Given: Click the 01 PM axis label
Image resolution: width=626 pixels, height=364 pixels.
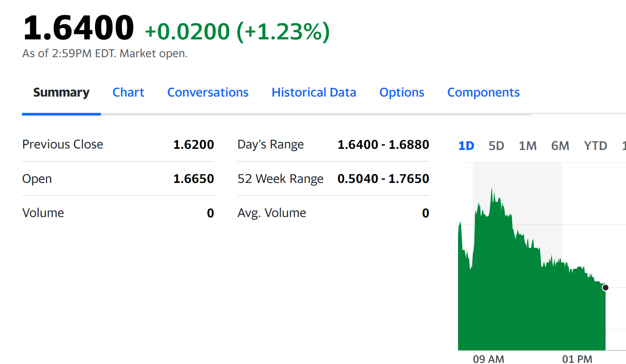Looking at the screenshot, I should [x=577, y=359].
